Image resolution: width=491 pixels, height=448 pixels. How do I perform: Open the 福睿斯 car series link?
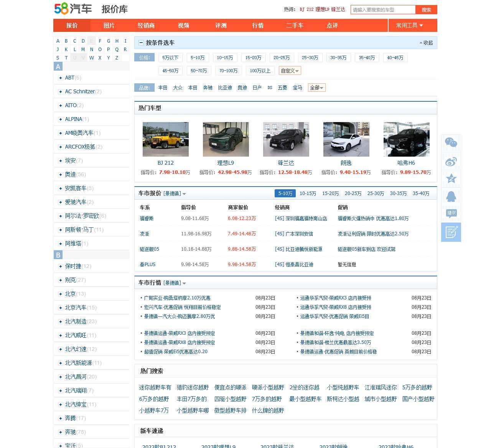(x=147, y=218)
